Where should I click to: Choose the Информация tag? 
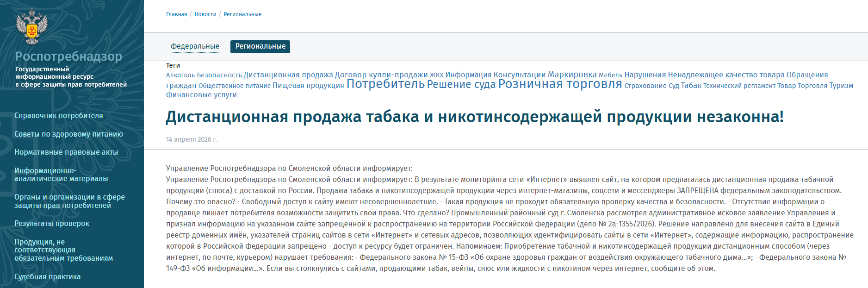(469, 75)
